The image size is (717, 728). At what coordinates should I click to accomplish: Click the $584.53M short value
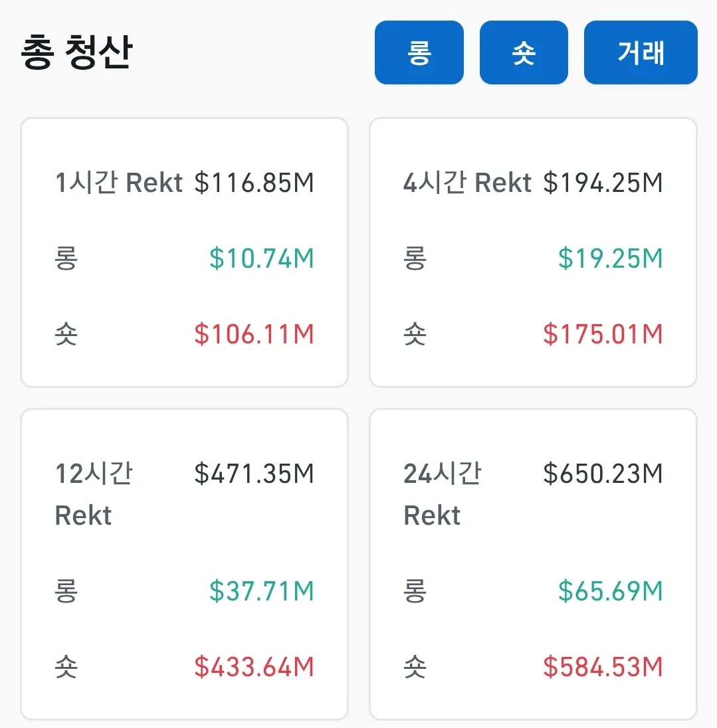pos(603,667)
